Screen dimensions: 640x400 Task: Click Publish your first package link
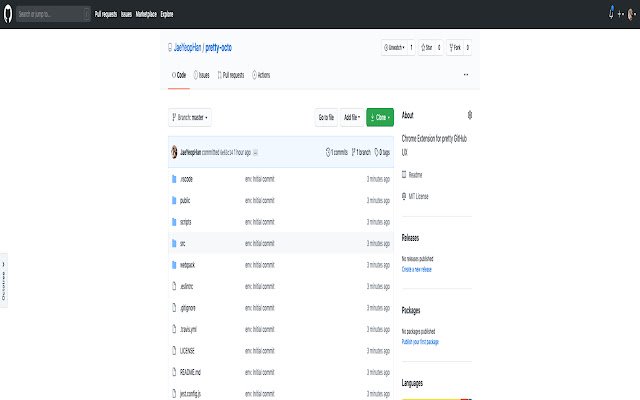tap(420, 342)
